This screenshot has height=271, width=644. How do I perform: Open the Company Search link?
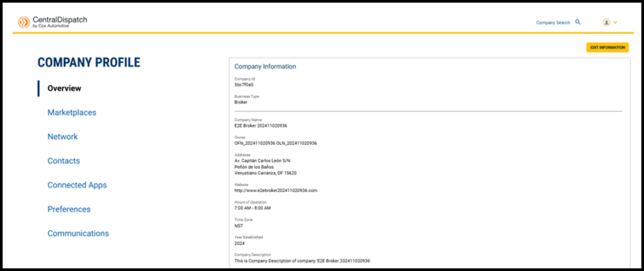coord(553,23)
